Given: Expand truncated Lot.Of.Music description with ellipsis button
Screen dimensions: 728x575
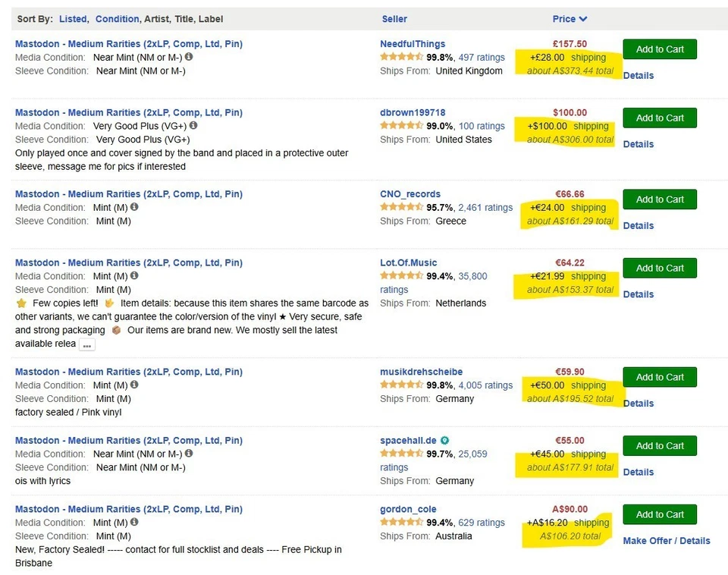Looking at the screenshot, I should coord(87,344).
